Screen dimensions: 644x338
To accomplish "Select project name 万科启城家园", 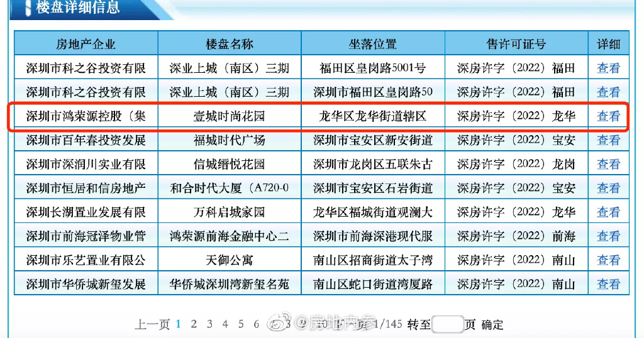I will tap(229, 212).
